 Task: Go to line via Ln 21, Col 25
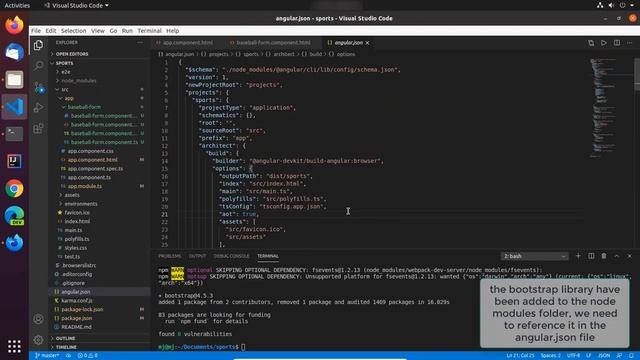[520, 356]
